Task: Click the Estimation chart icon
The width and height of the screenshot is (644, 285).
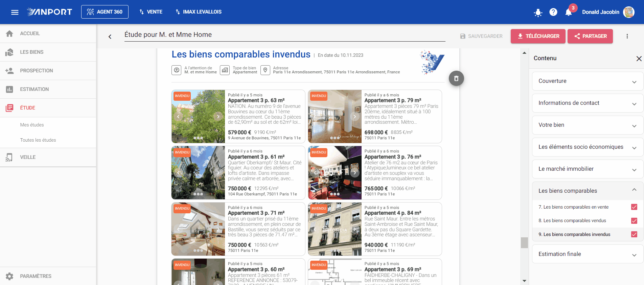Action: click(x=9, y=89)
